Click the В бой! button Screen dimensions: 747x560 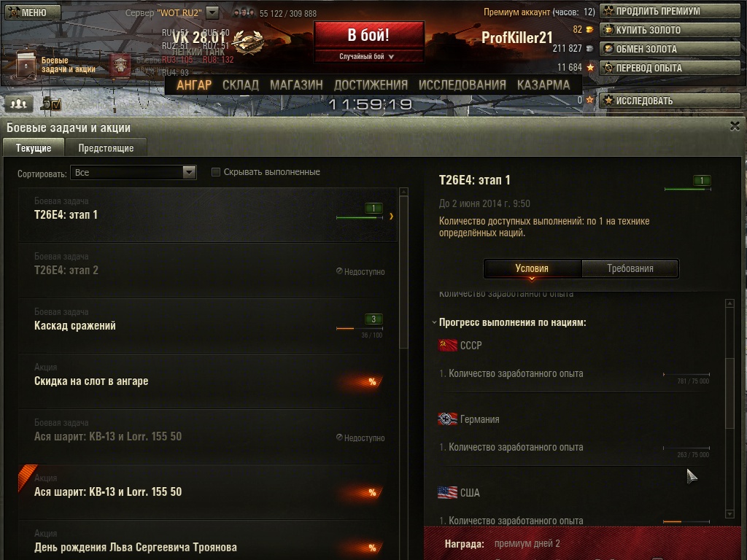(x=368, y=35)
